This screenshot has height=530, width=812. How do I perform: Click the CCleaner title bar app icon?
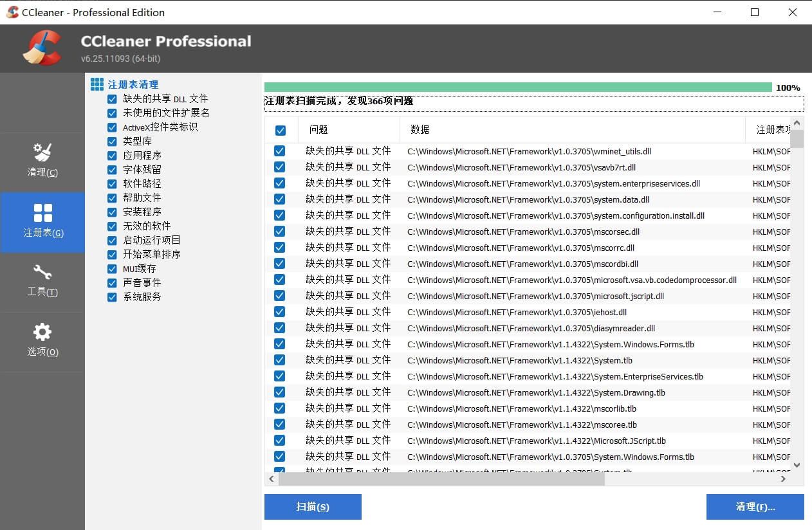pos(12,12)
